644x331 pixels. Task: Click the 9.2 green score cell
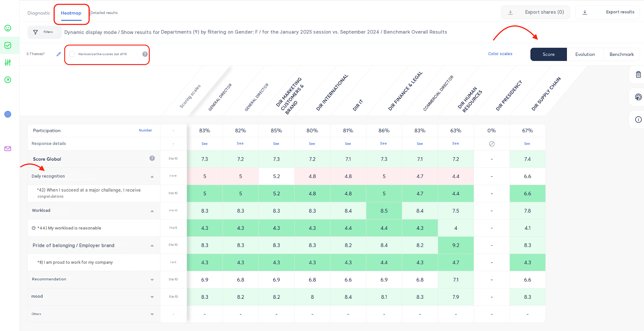(x=456, y=245)
